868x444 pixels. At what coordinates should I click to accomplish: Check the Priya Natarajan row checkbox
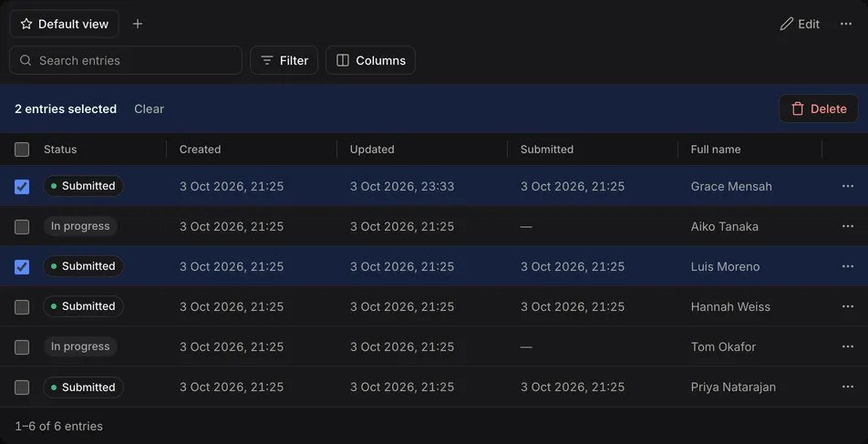pyautogui.click(x=22, y=387)
